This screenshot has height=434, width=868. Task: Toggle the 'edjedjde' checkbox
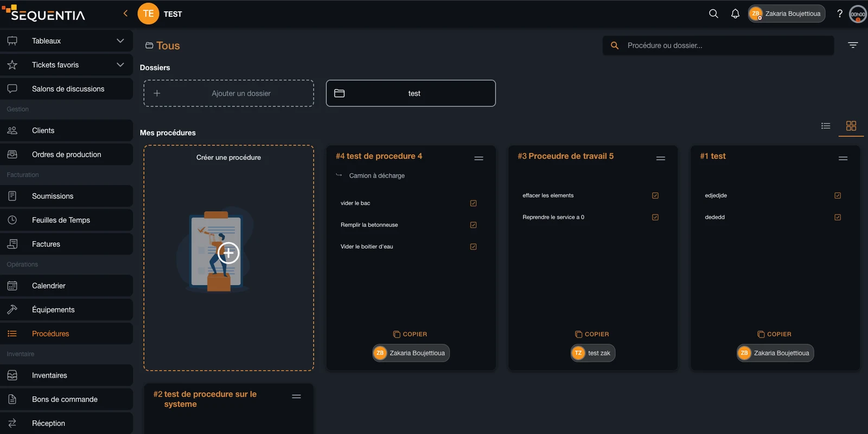[x=838, y=196]
